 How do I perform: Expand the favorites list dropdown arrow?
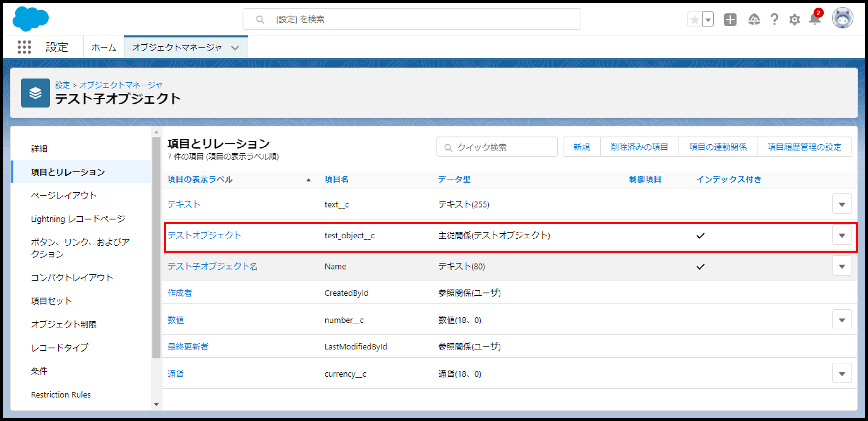(x=708, y=19)
